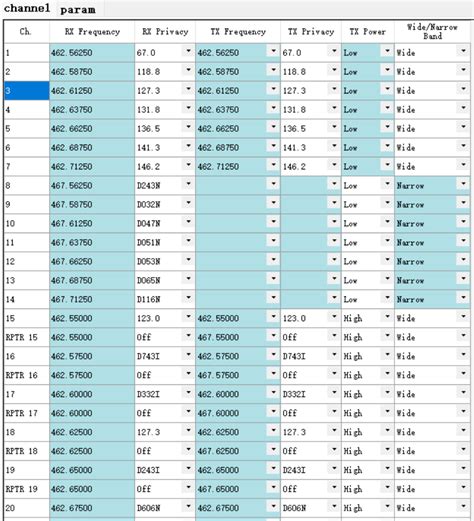The height and width of the screenshot is (521, 474).
Task: Select the Ch. column header
Action: (x=26, y=32)
